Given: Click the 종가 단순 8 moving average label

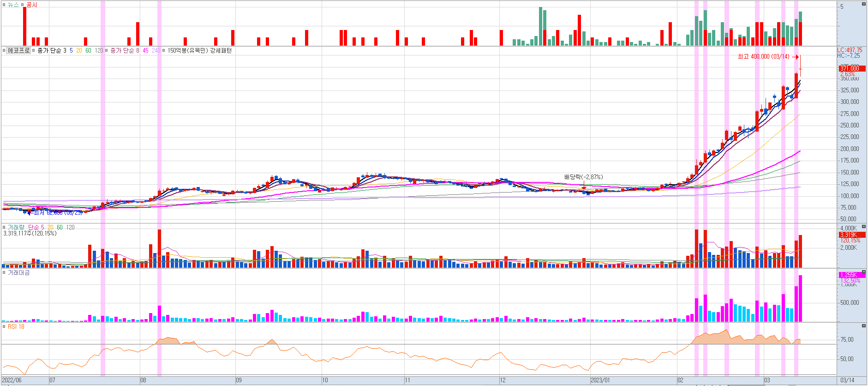Looking at the screenshot, I should pos(125,50).
